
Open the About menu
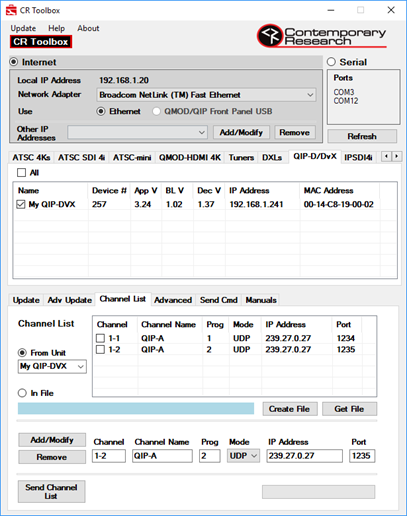click(x=88, y=28)
